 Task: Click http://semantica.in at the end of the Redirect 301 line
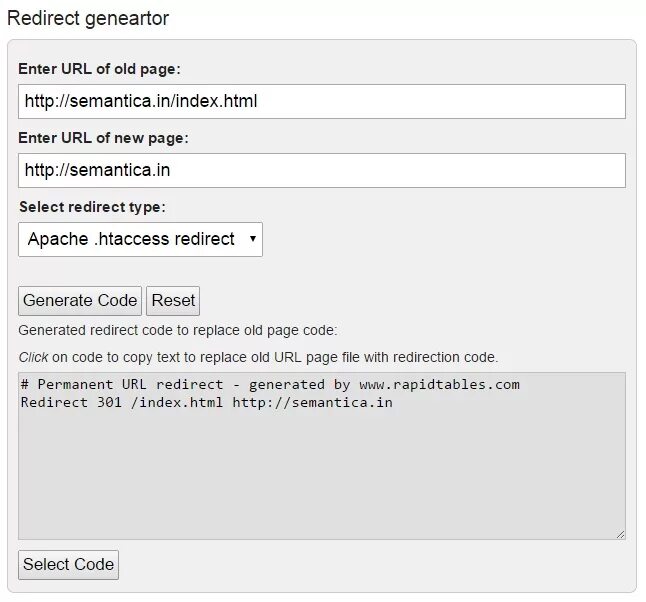[312, 402]
